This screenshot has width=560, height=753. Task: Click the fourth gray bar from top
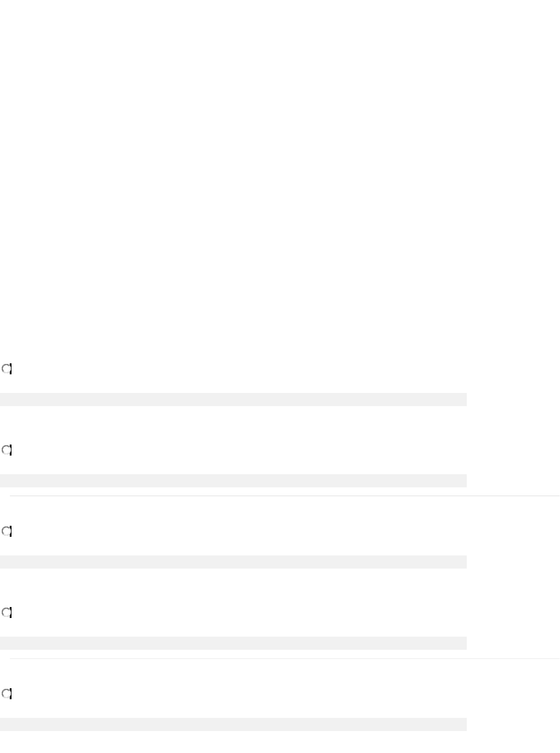(233, 643)
